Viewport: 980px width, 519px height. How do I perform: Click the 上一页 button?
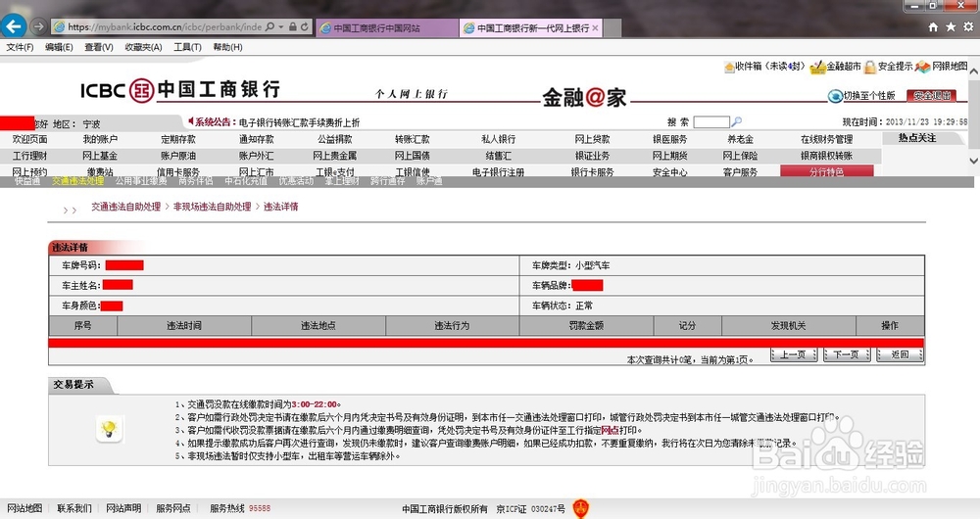tap(793, 354)
